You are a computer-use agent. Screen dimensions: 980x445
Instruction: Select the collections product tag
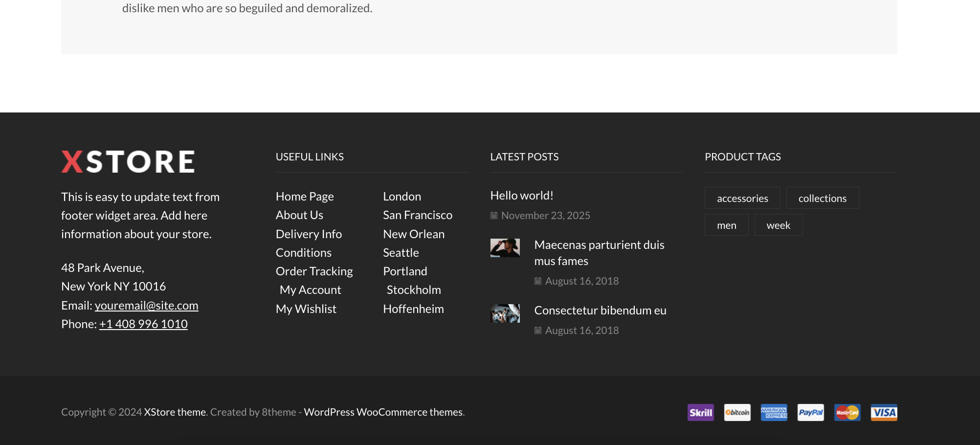[822, 198]
